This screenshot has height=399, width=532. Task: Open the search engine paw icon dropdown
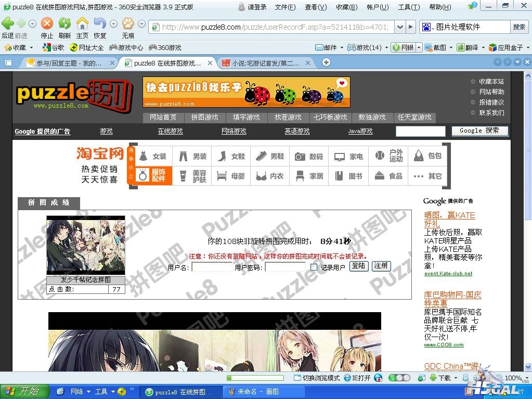428,27
